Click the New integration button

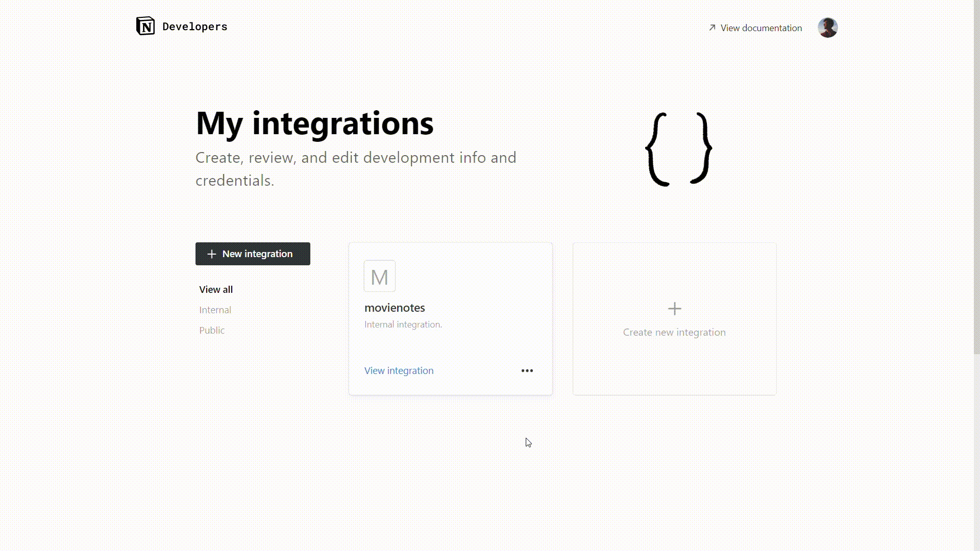[253, 254]
